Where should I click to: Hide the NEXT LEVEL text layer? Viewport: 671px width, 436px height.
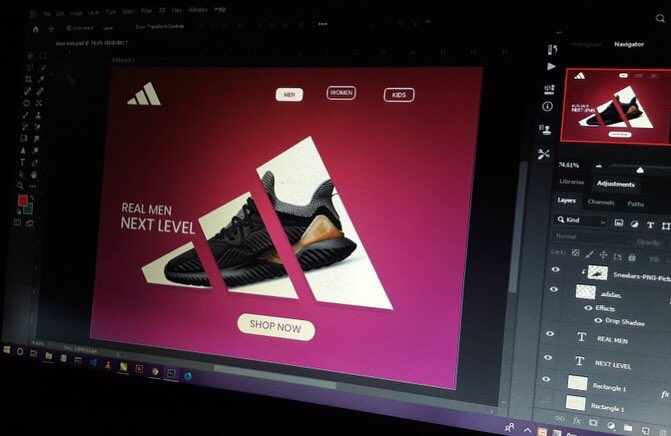pyautogui.click(x=548, y=357)
